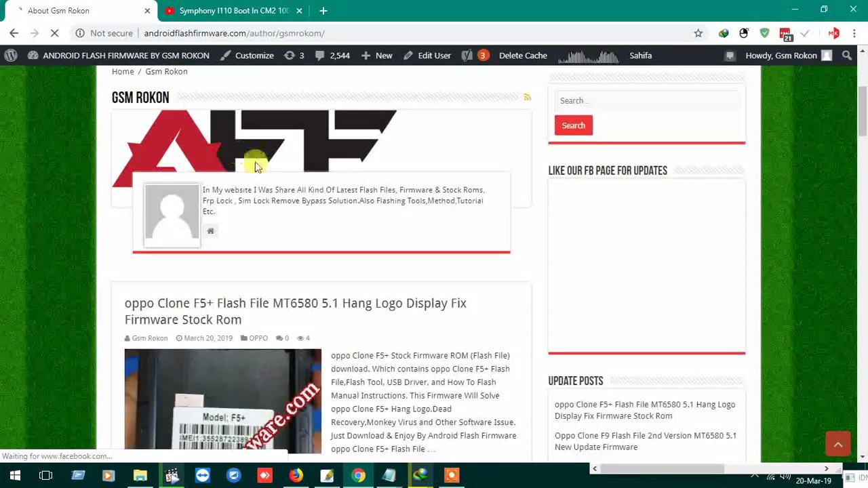The height and width of the screenshot is (488, 868).
Task: Open Google Chrome from the taskbar
Action: (359, 476)
